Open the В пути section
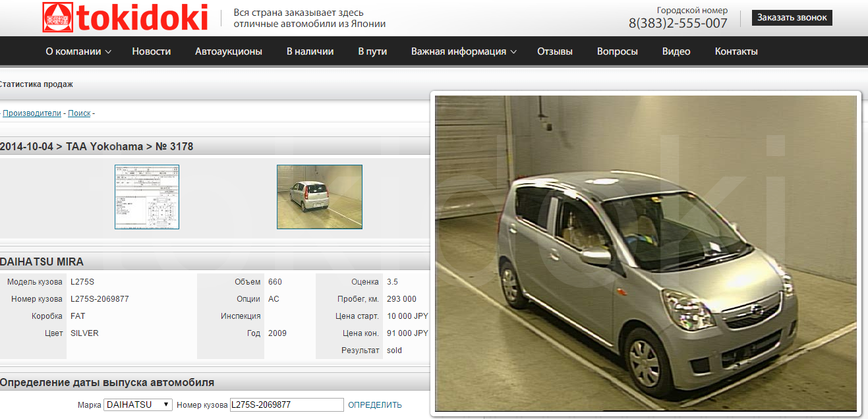 pyautogui.click(x=372, y=51)
